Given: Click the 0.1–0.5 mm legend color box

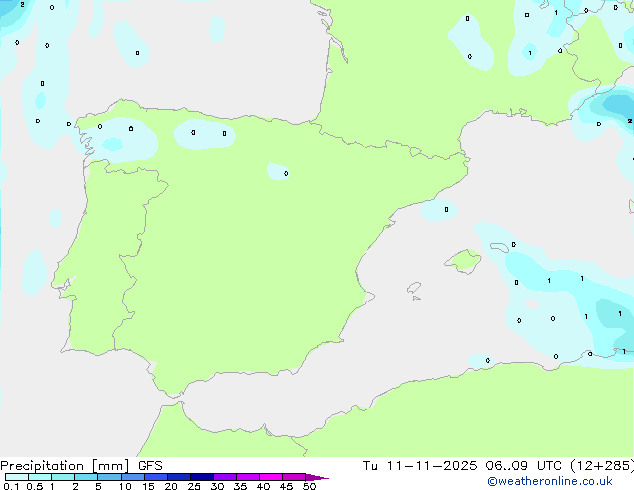Looking at the screenshot, I should (x=17, y=477).
